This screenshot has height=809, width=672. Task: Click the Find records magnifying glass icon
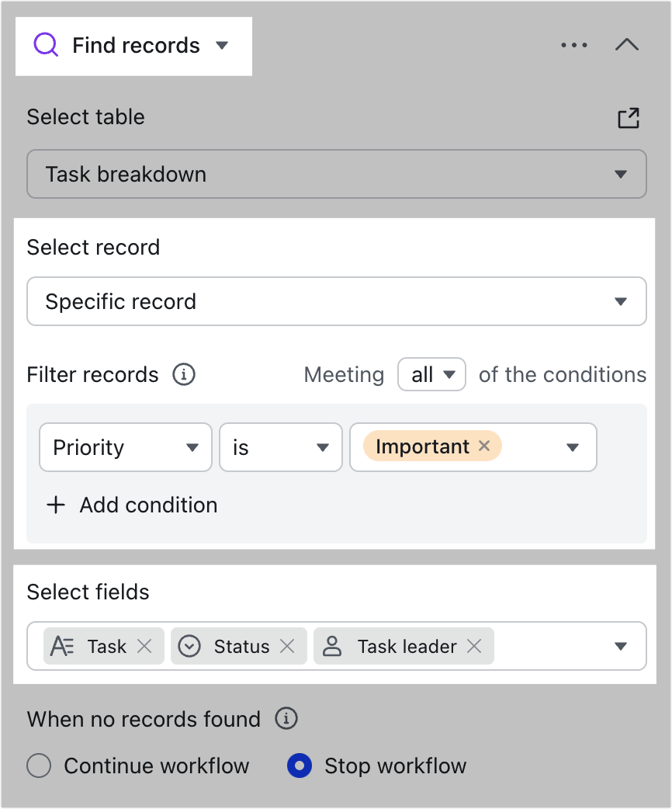47,45
